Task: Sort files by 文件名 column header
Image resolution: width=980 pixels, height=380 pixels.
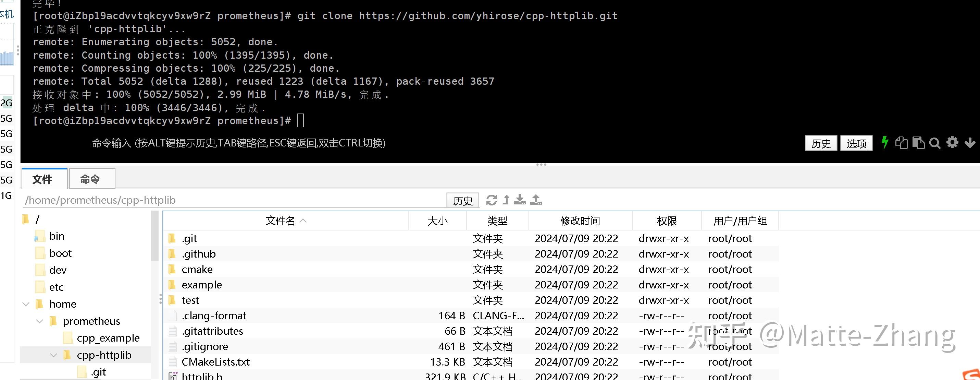Action: [x=281, y=221]
